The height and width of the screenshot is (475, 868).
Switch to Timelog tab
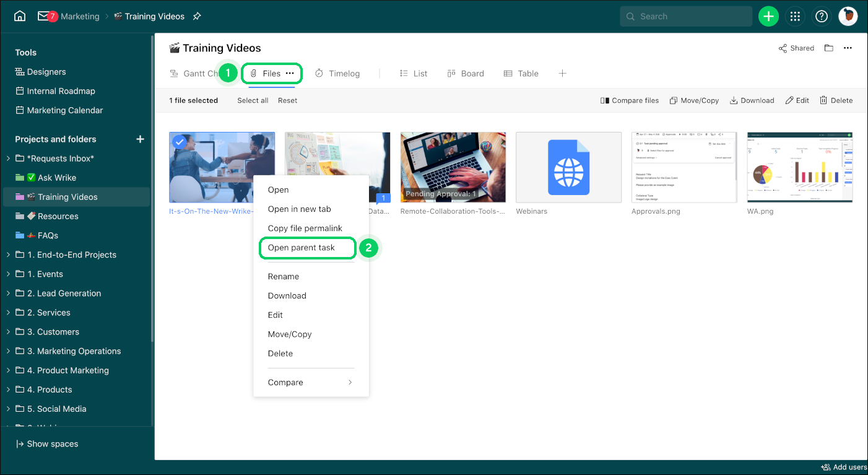click(337, 73)
